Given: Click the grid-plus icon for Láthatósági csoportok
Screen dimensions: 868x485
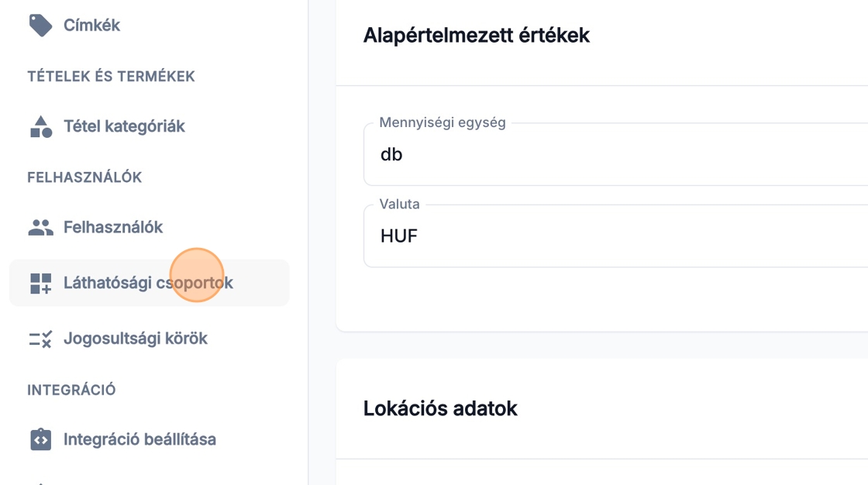Looking at the screenshot, I should tap(40, 283).
